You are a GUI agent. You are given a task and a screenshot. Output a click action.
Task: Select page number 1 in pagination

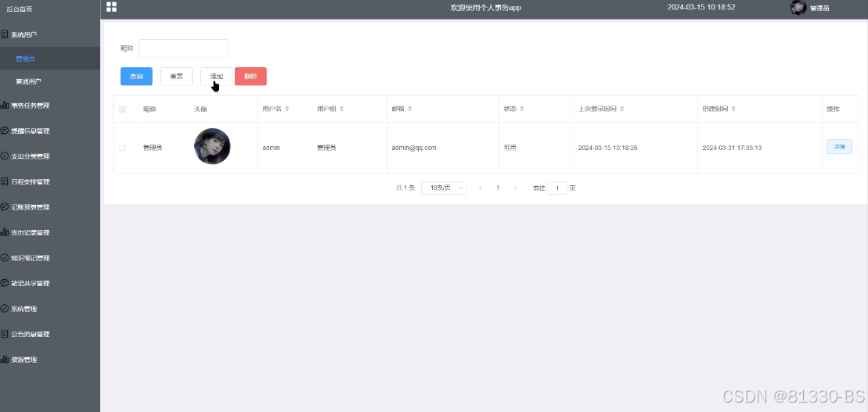click(x=498, y=188)
